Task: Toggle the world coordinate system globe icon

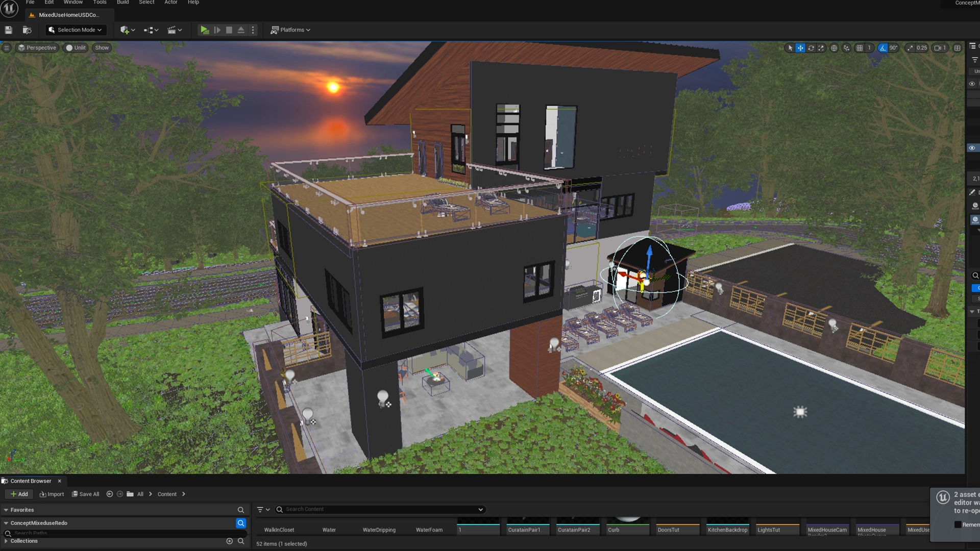Action: [834, 48]
